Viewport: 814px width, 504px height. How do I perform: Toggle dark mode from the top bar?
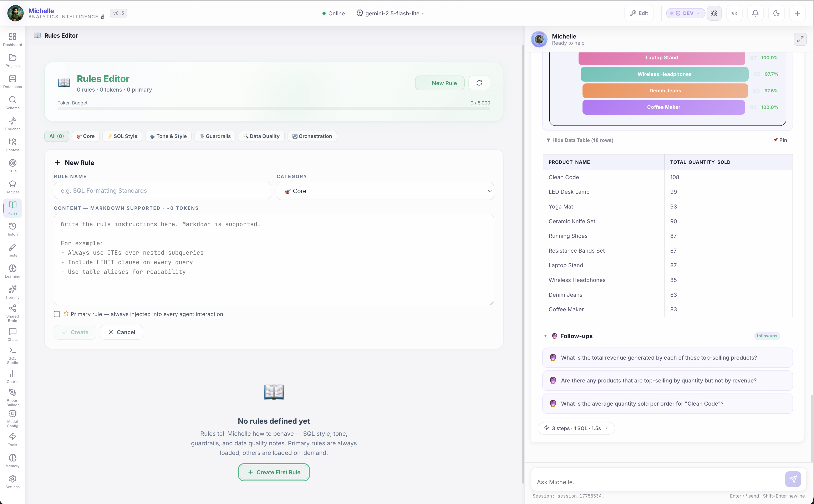coord(776,13)
